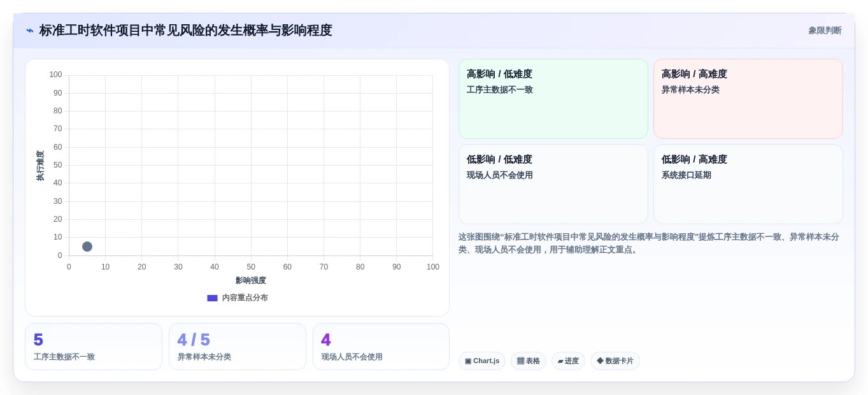Click the 现场人员不会使用 text in quadrant card
This screenshot has width=868, height=395.
[x=500, y=175]
